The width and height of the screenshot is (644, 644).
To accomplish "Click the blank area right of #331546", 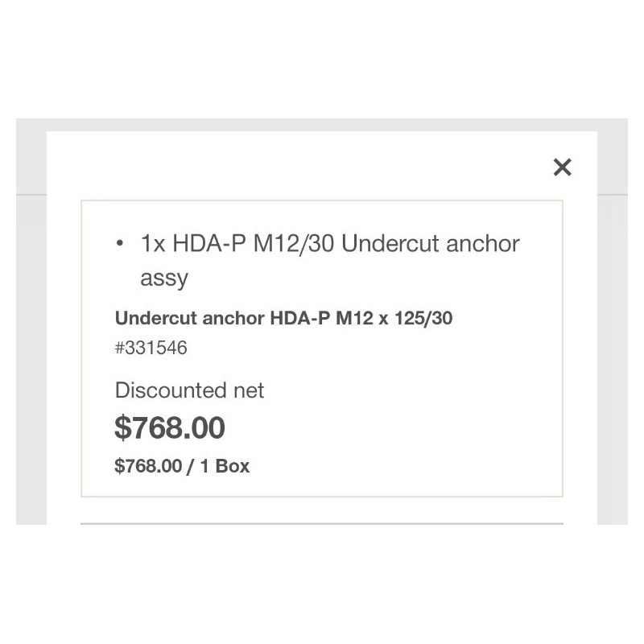I will [x=362, y=348].
